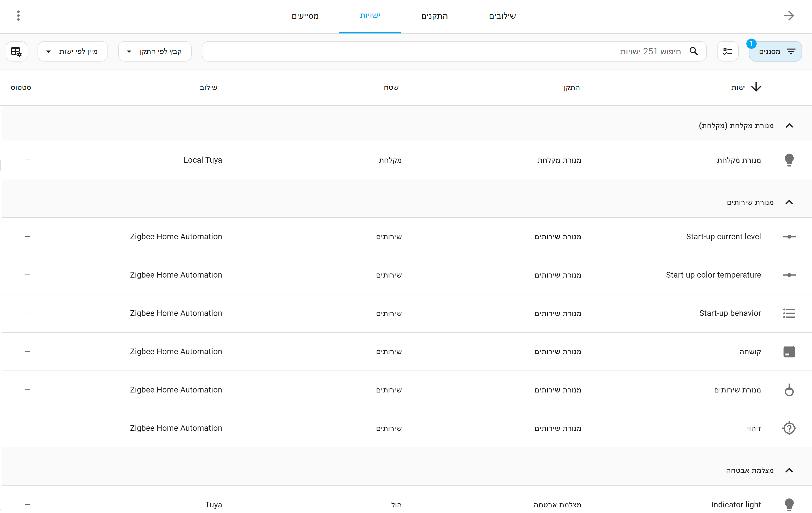Click status dash in Start-up color temperature row

point(27,275)
